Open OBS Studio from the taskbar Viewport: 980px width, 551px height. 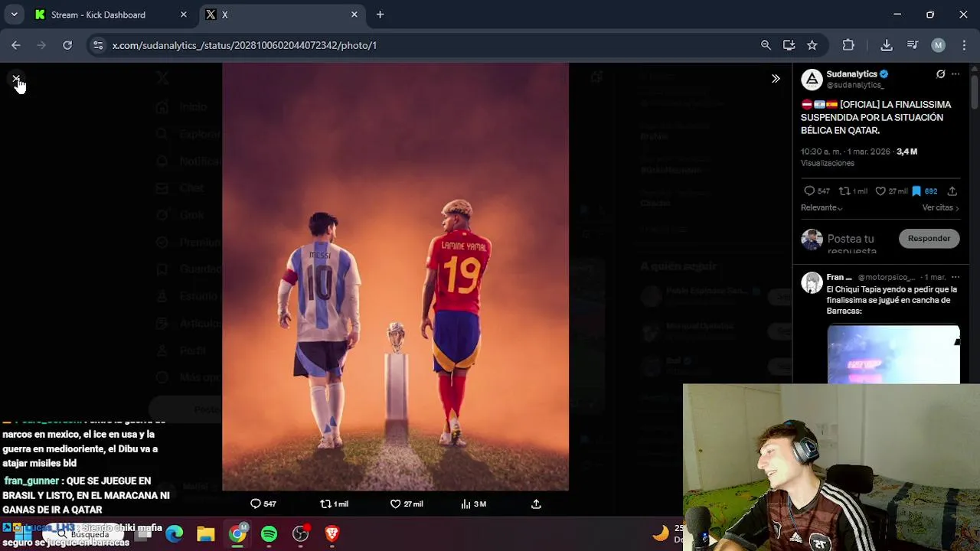(x=300, y=533)
